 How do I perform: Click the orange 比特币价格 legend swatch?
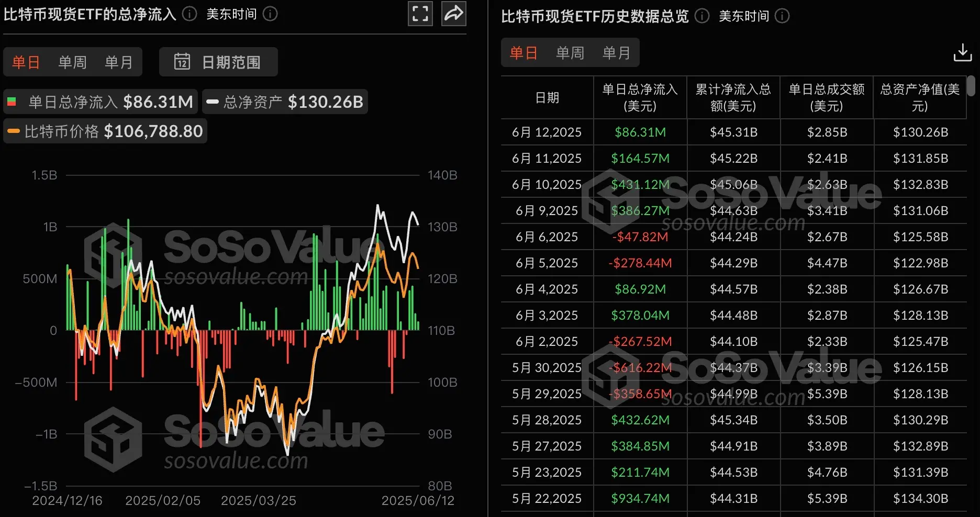click(14, 131)
